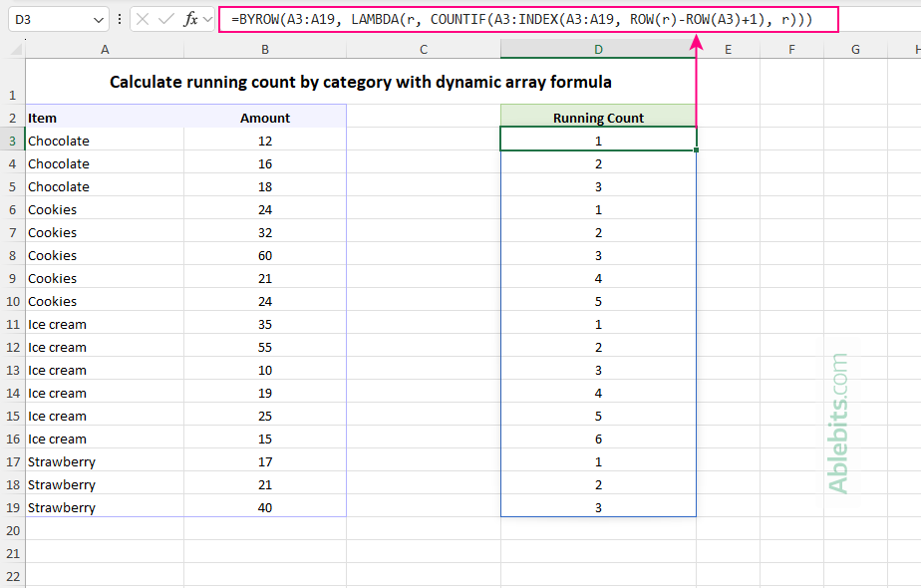Viewport: 921px width, 588px height.
Task: Select the Ice cream cell in row 11
Action: (x=105, y=324)
